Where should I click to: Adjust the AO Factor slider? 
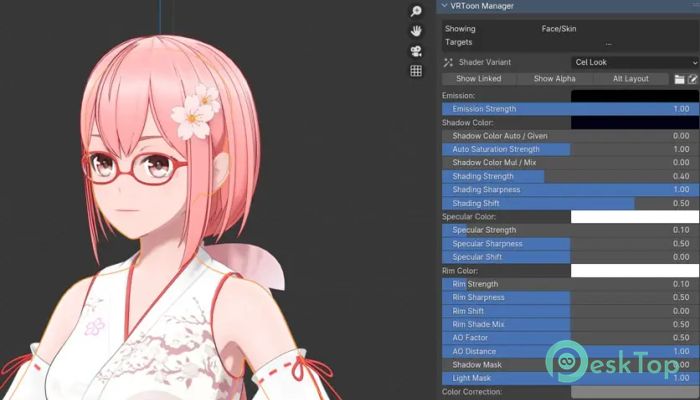click(571, 338)
